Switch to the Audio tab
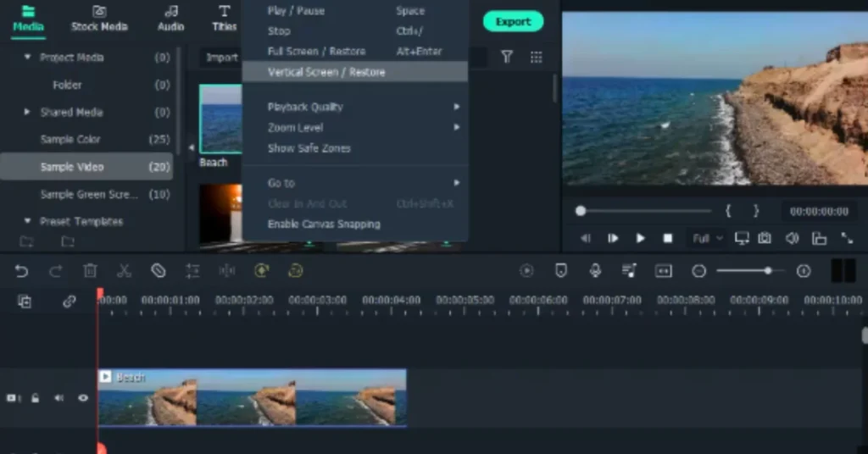Image resolution: width=868 pixels, height=454 pixels. (170, 19)
